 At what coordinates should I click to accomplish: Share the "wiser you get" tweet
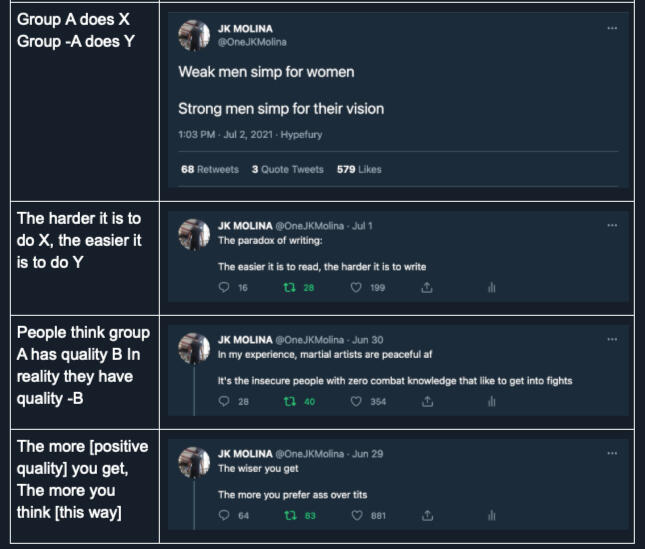click(427, 516)
